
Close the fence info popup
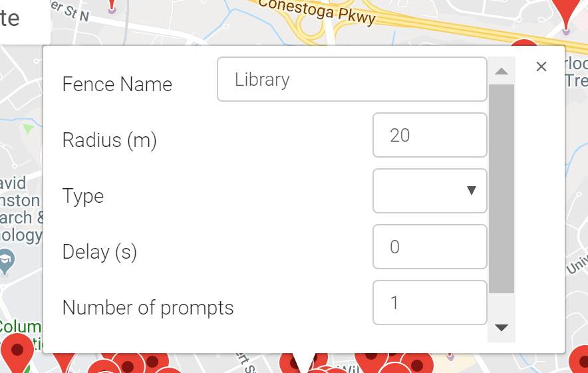coord(541,66)
